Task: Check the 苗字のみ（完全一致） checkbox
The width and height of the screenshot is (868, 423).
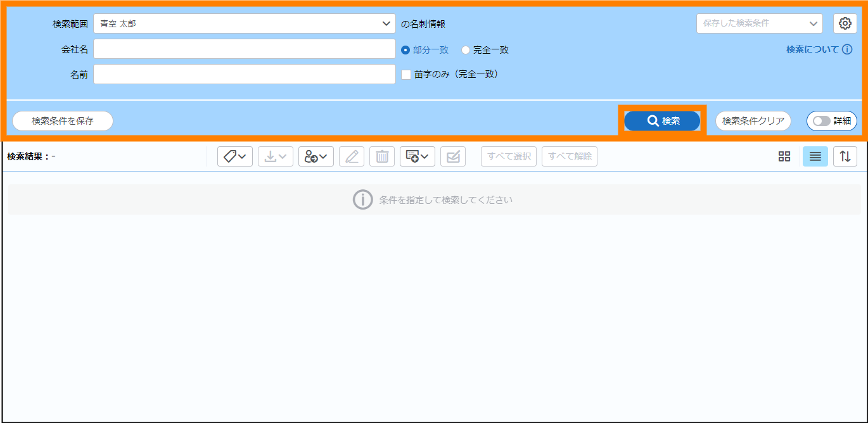Action: click(x=407, y=75)
